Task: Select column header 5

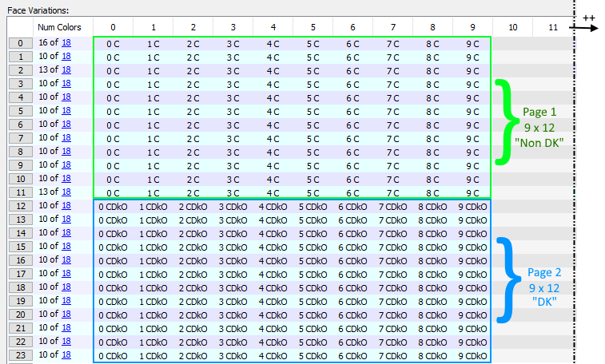Action: tap(312, 27)
